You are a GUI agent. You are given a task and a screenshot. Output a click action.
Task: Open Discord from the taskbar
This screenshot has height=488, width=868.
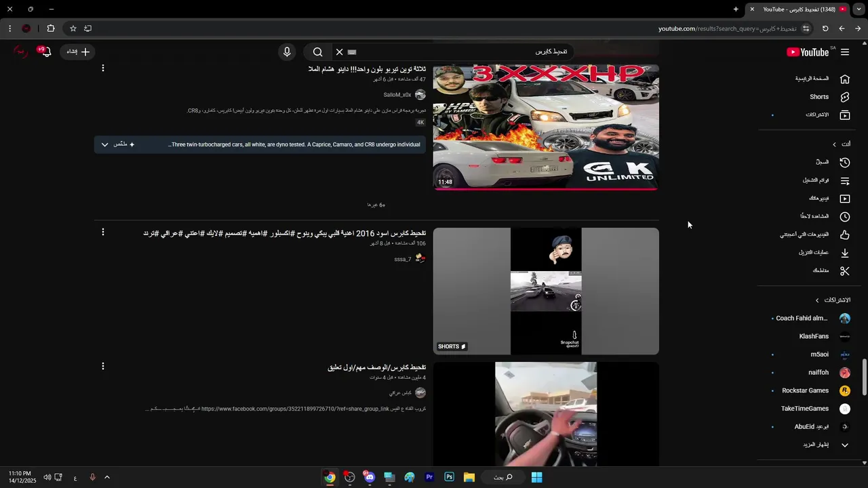click(369, 477)
